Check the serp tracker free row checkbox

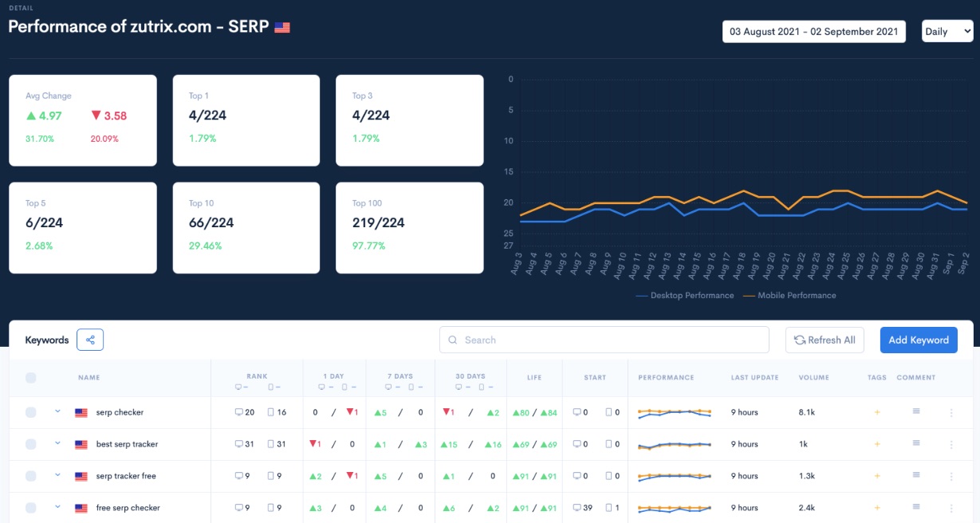(x=31, y=476)
